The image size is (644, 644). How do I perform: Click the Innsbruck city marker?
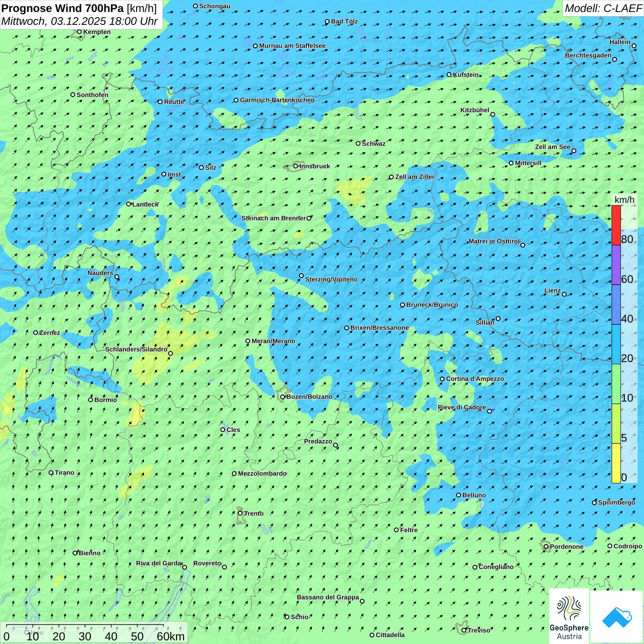(x=296, y=166)
